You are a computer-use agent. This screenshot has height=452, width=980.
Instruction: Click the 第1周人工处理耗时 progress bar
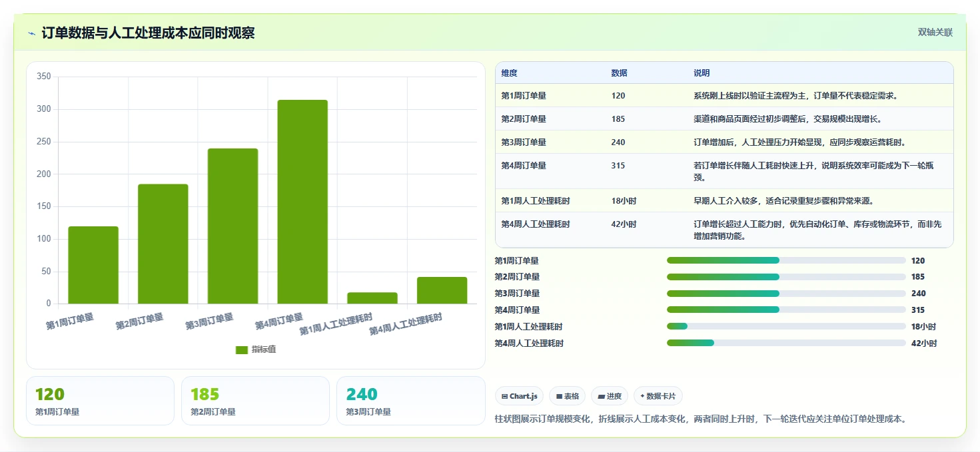[x=786, y=326]
